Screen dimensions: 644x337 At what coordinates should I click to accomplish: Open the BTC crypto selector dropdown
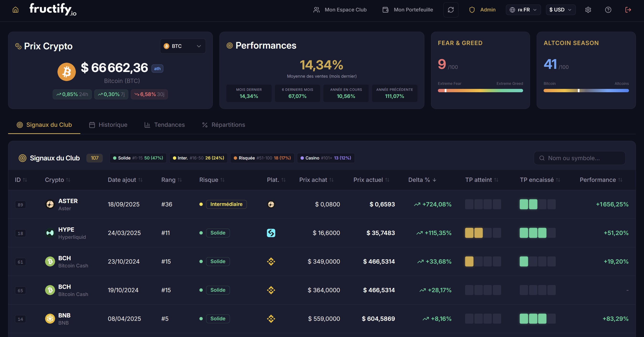pos(183,46)
